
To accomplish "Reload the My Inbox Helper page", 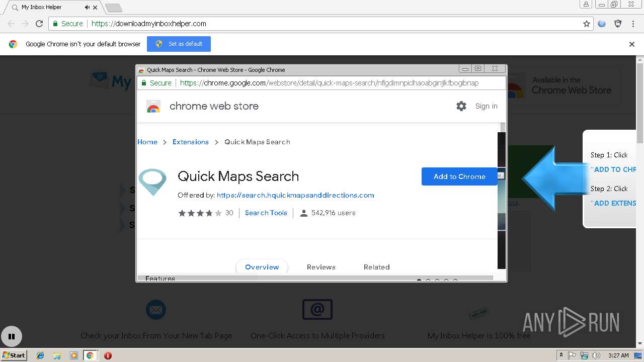I will (39, 24).
